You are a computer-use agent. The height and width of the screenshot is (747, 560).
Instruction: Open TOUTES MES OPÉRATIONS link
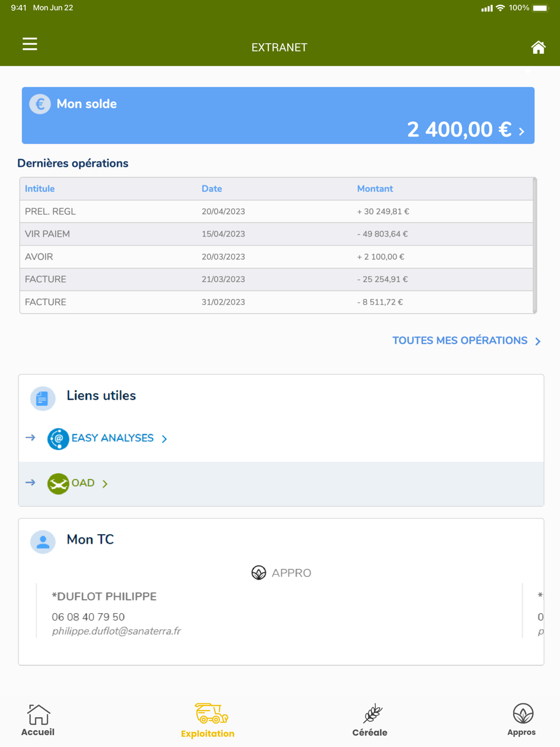[460, 340]
